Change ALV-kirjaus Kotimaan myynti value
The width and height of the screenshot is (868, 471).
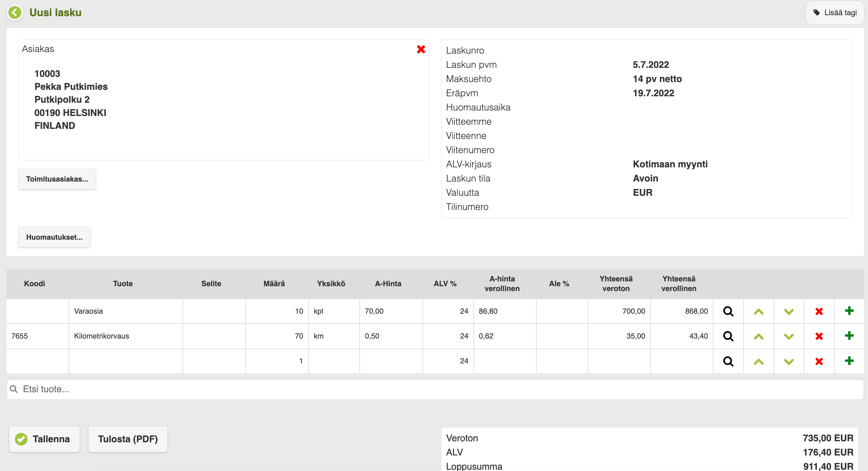point(670,164)
